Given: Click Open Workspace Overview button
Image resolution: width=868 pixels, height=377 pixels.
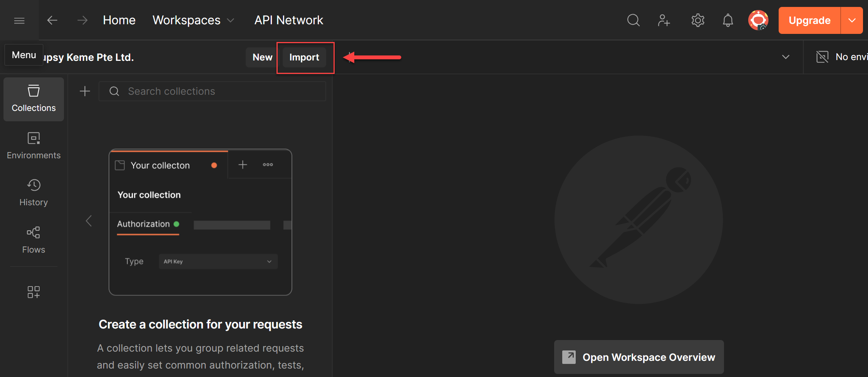Looking at the screenshot, I should (x=639, y=357).
